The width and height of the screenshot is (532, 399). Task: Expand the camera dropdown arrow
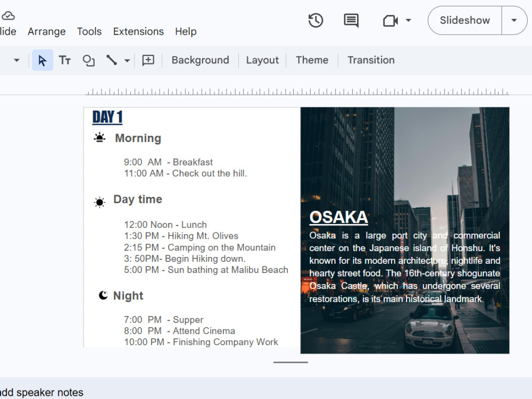[x=409, y=20]
